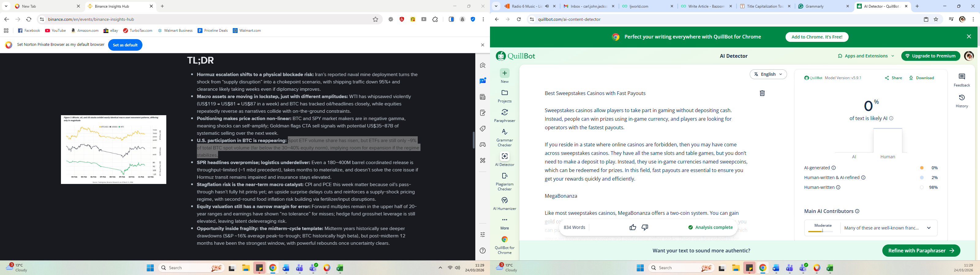Open the AI Humanizer tool
The width and height of the screenshot is (980, 275).
[x=504, y=203]
